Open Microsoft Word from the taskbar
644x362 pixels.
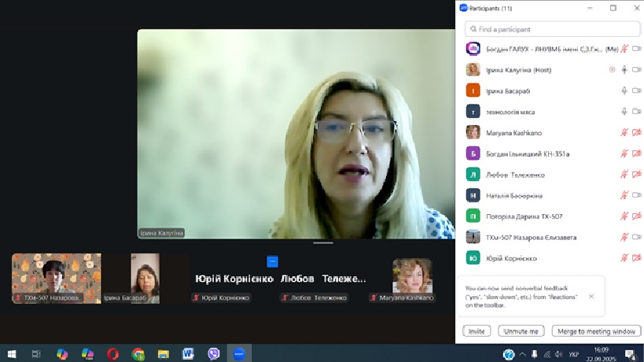click(x=189, y=354)
